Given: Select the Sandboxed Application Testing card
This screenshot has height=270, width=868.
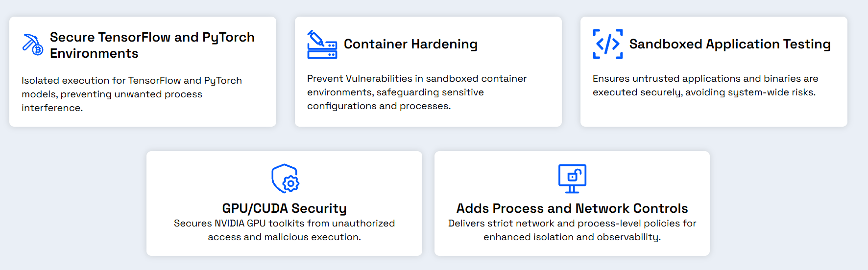Looking at the screenshot, I should click(x=714, y=71).
